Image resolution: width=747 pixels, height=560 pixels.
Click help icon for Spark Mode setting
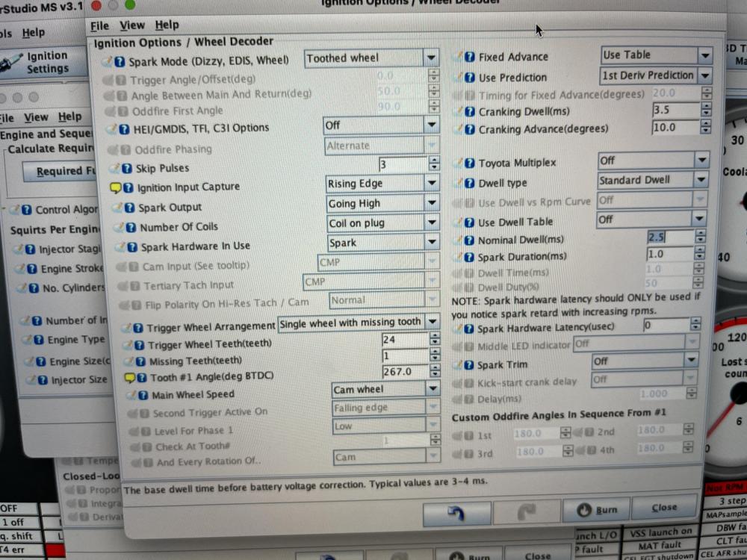pyautogui.click(x=120, y=62)
